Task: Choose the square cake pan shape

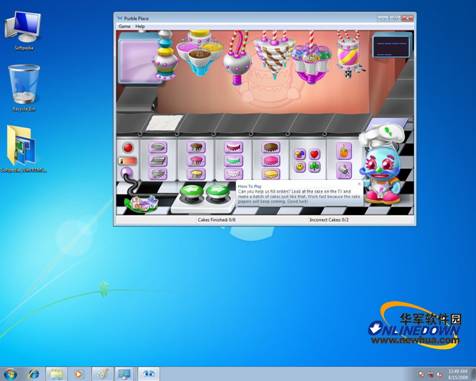Action: (x=158, y=161)
